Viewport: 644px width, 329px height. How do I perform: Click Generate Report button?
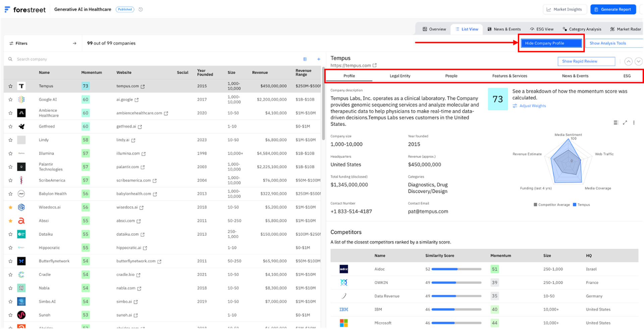tap(613, 9)
